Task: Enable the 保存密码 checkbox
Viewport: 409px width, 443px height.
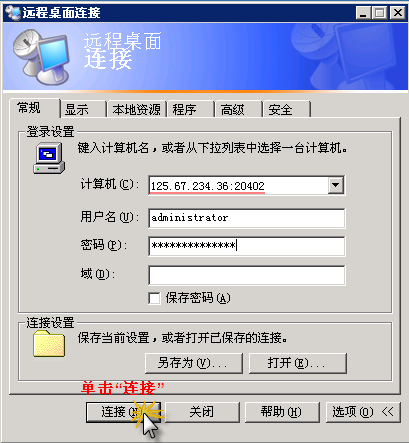Action: point(154,298)
